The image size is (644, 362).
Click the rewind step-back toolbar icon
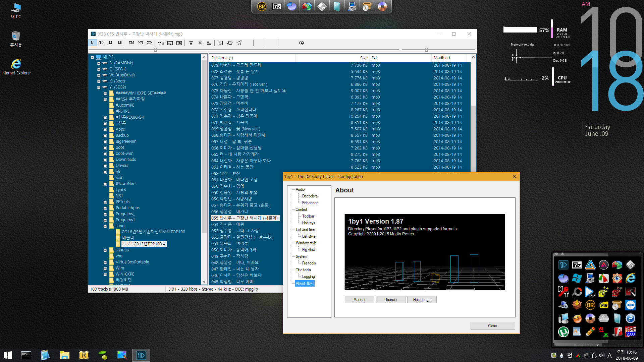click(x=131, y=43)
